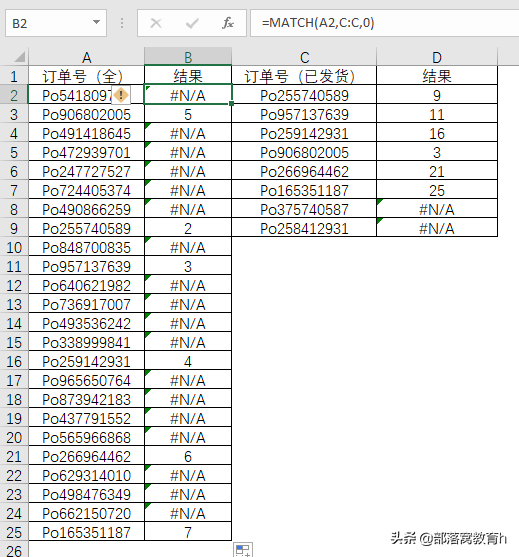Viewport: 519px width, 557px height.
Task: Select column D header
Action: click(x=437, y=57)
